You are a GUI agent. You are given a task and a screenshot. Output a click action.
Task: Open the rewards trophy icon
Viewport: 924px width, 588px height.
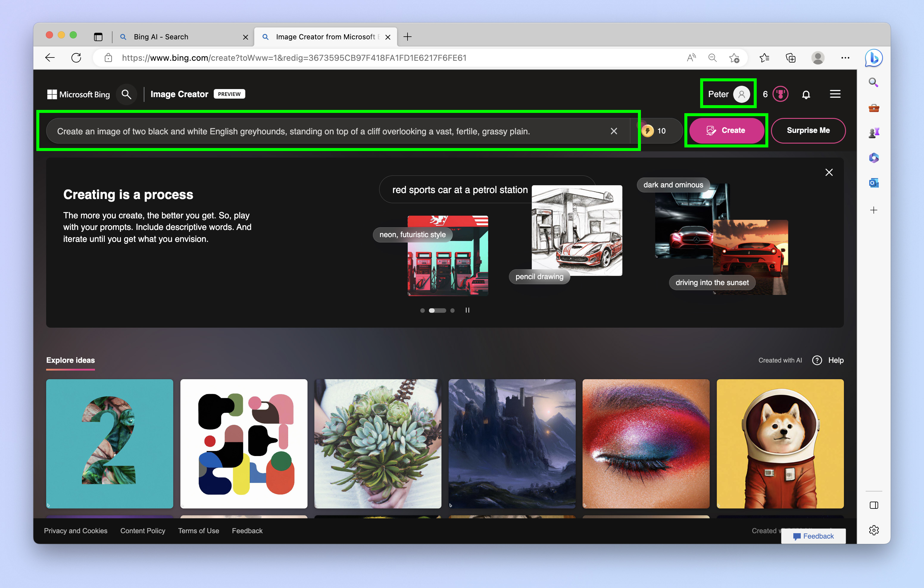[x=780, y=94]
